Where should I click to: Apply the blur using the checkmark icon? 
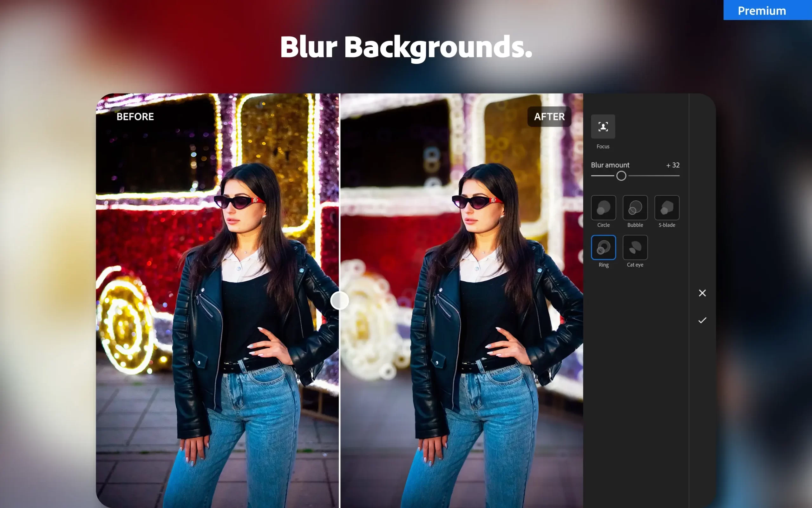click(x=702, y=320)
